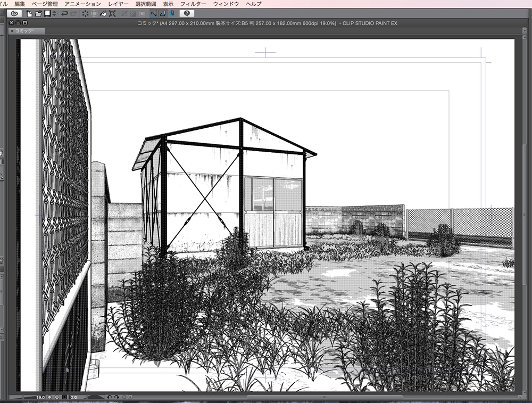Create a new document
The width and height of the screenshot is (532, 403).
[x=29, y=14]
